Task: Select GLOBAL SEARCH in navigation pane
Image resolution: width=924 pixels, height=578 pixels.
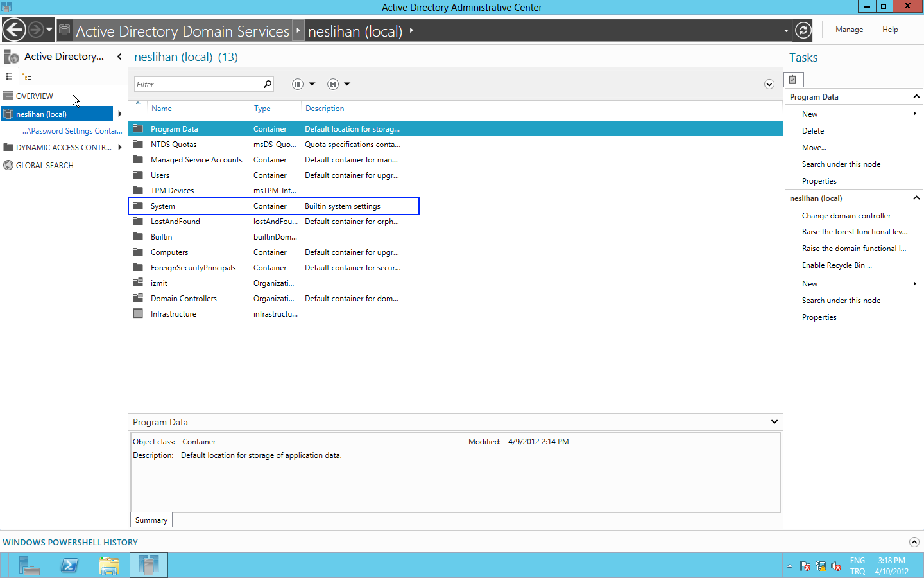Action: pos(45,165)
